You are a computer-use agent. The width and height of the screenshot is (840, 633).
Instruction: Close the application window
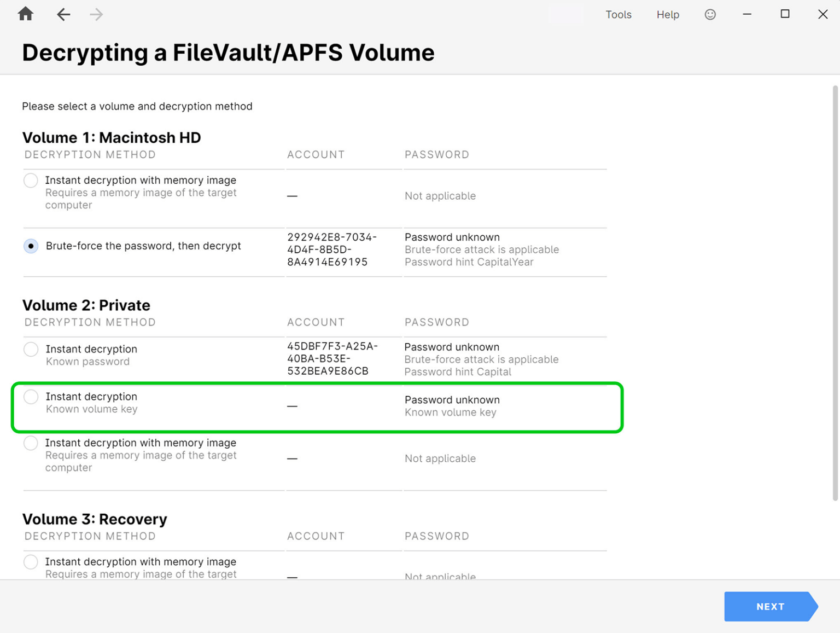tap(822, 14)
